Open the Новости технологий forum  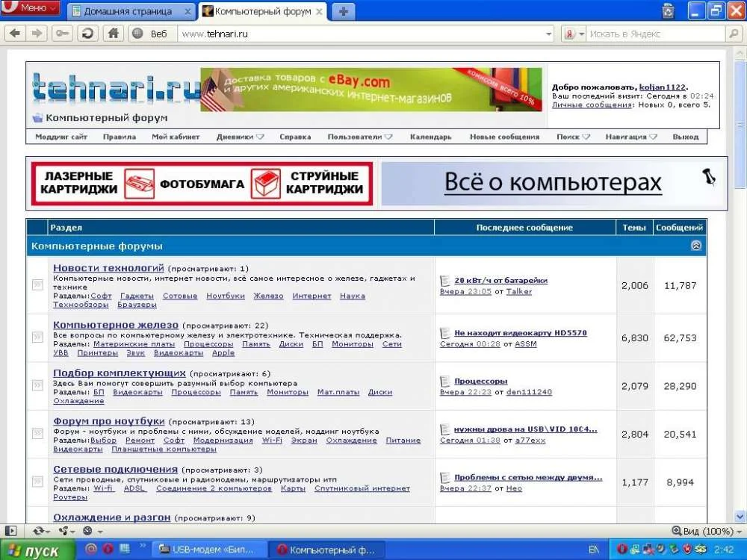(x=108, y=267)
